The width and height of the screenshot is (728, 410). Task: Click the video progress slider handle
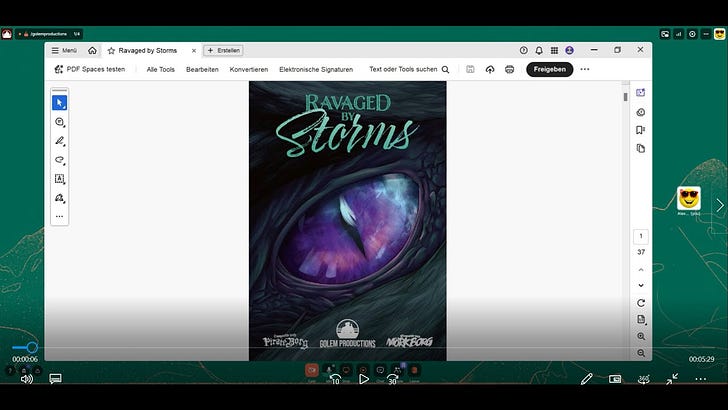tap(32, 347)
